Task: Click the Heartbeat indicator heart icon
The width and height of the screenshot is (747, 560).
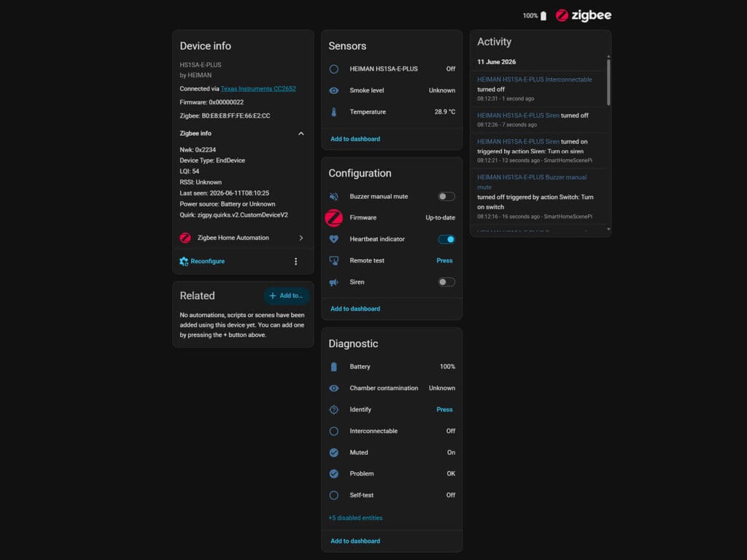Action: click(334, 239)
